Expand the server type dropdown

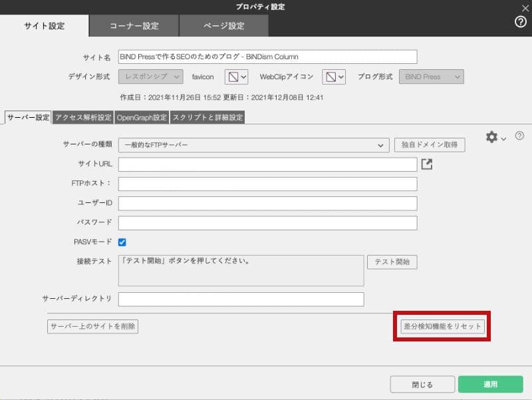click(x=253, y=145)
